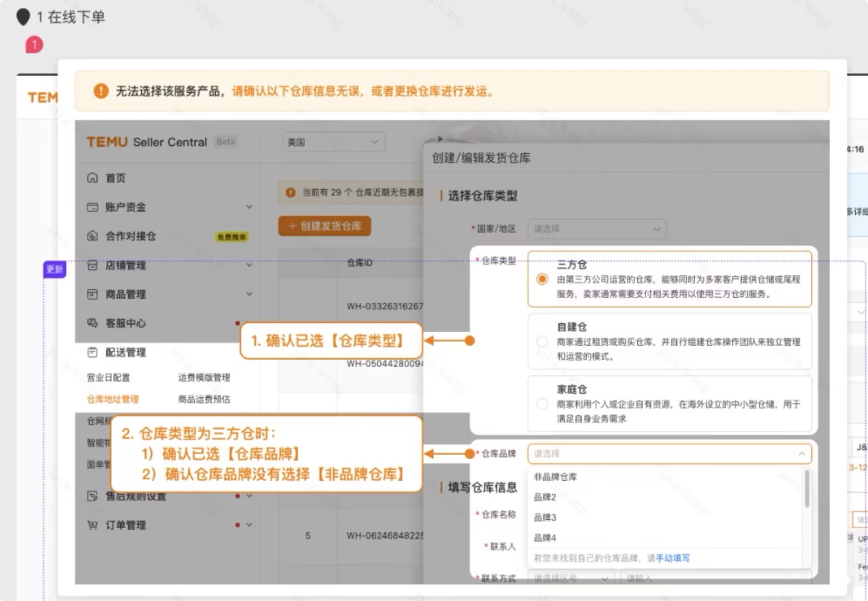
Task: Select the 自建仓 warehouse type option
Action: (542, 341)
